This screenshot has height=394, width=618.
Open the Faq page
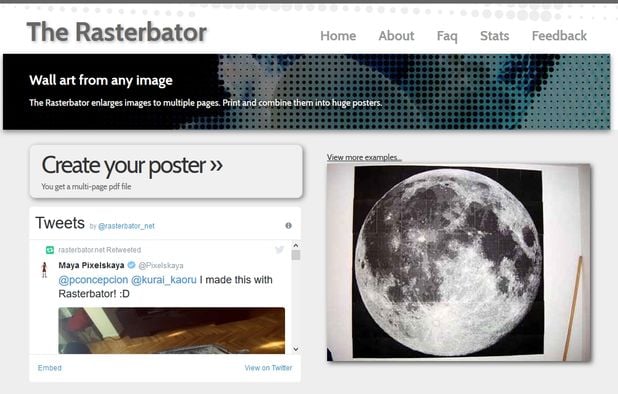(447, 36)
